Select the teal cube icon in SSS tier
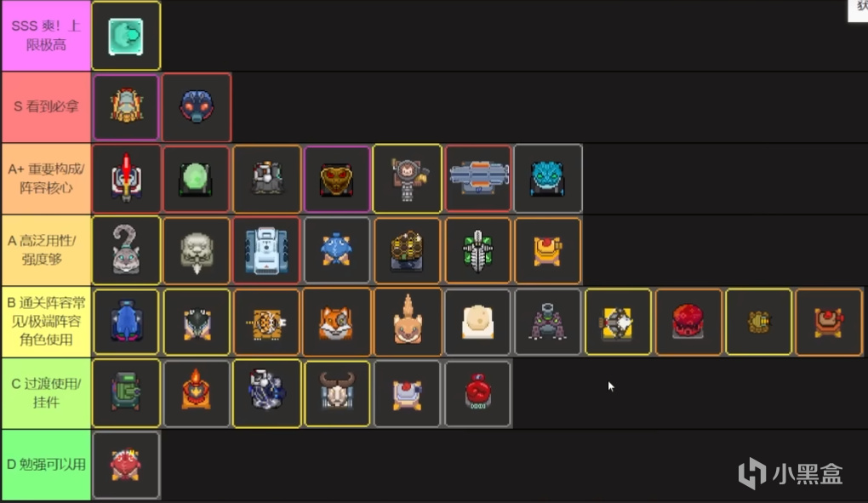The width and height of the screenshot is (868, 503). (x=126, y=36)
